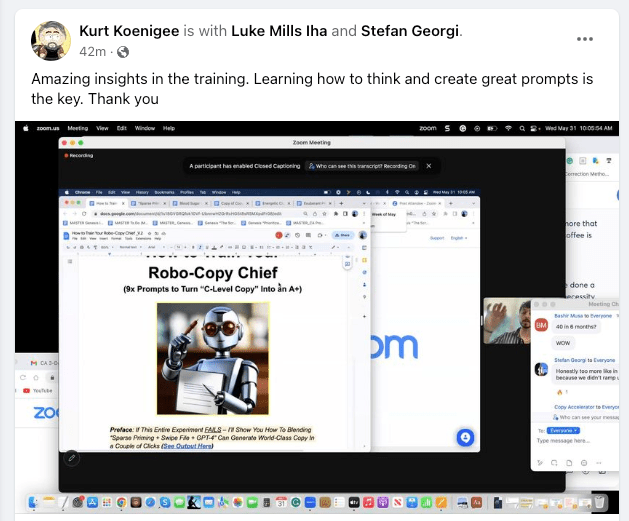Click the blue floating button in the document
The width and height of the screenshot is (629, 521).
click(x=464, y=437)
